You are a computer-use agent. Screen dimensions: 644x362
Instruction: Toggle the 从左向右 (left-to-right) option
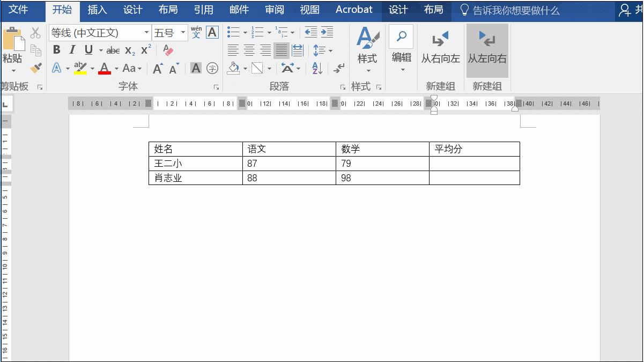click(487, 51)
